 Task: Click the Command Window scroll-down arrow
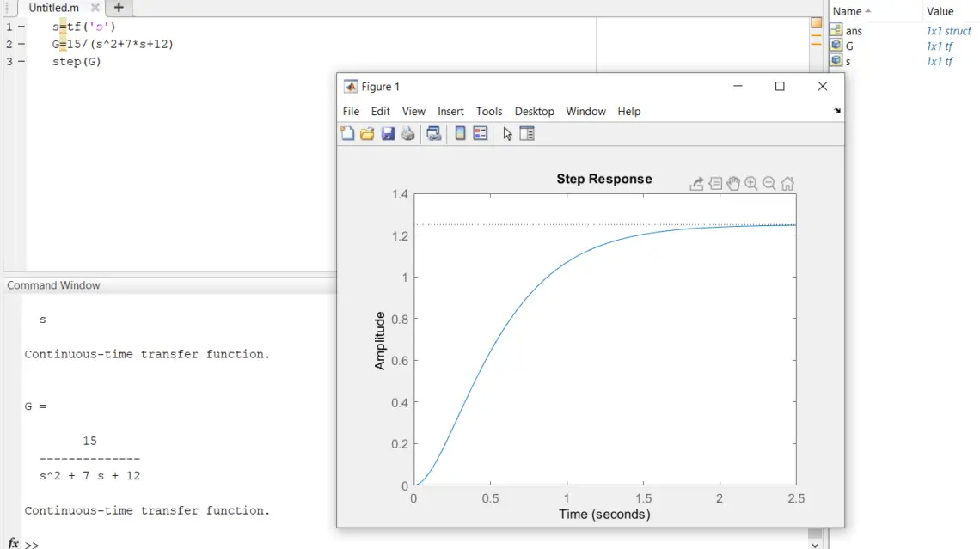click(816, 544)
